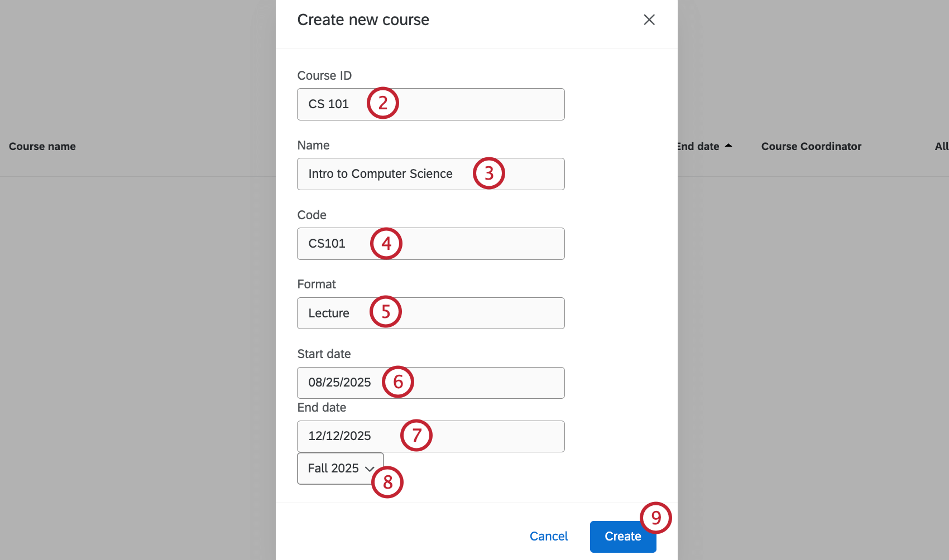The width and height of the screenshot is (949, 560).
Task: Click Cancel to dismiss the dialog
Action: [549, 536]
